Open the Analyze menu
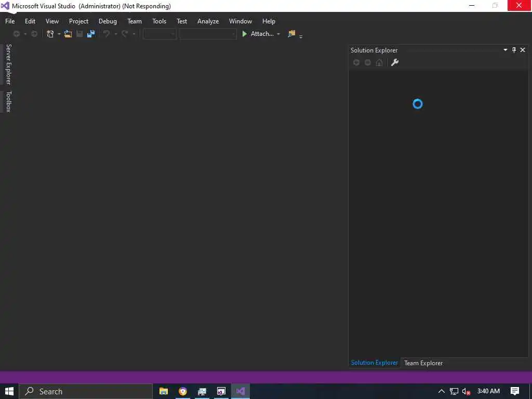Screen dimensions: 532x399 [208, 21]
